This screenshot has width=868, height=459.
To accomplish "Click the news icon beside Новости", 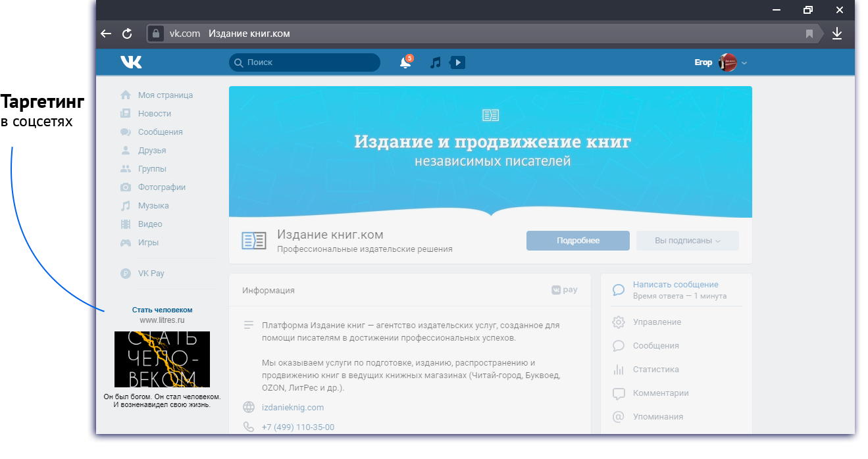I will pos(126,114).
